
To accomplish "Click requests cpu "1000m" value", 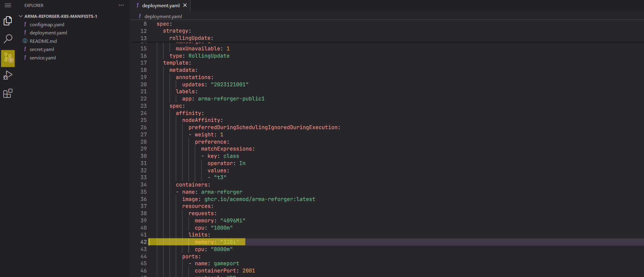I will 222,228.
